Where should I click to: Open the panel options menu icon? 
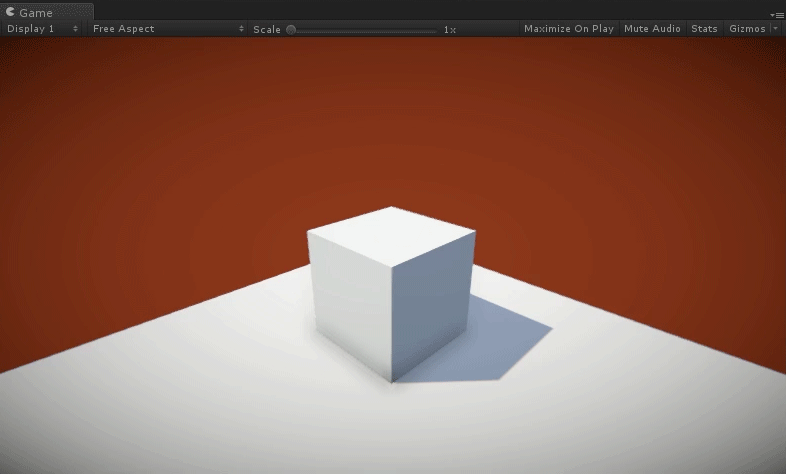coord(777,14)
